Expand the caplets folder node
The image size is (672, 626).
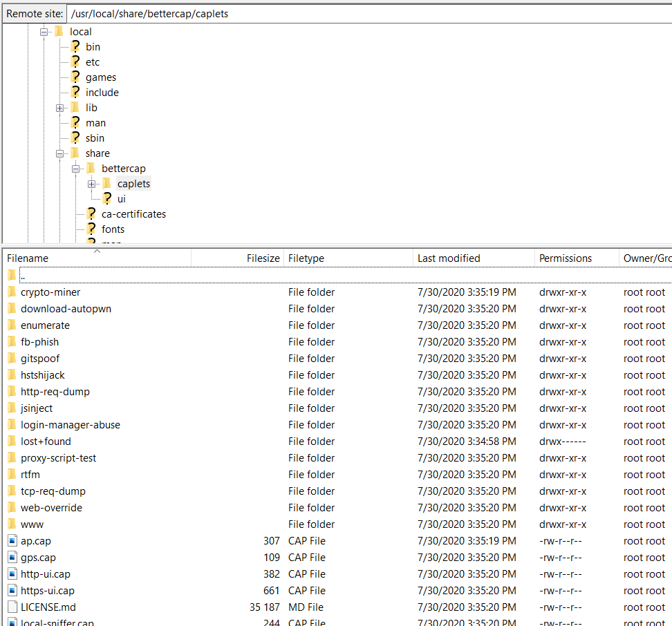click(92, 184)
